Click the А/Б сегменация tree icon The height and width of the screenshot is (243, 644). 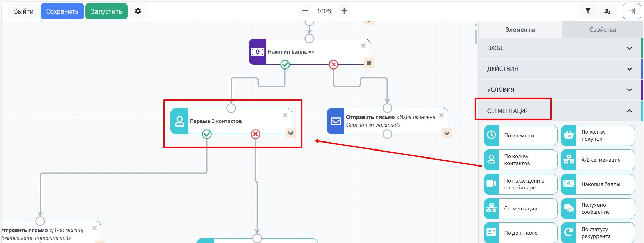569,160
